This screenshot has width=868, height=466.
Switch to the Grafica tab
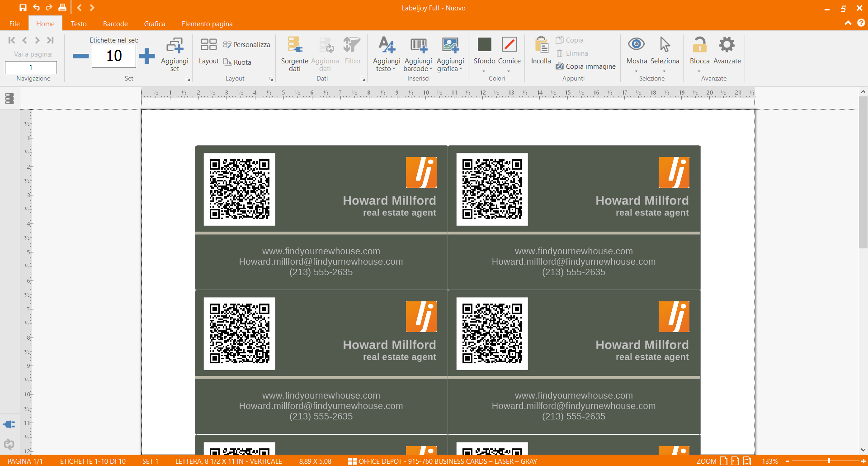pos(155,24)
